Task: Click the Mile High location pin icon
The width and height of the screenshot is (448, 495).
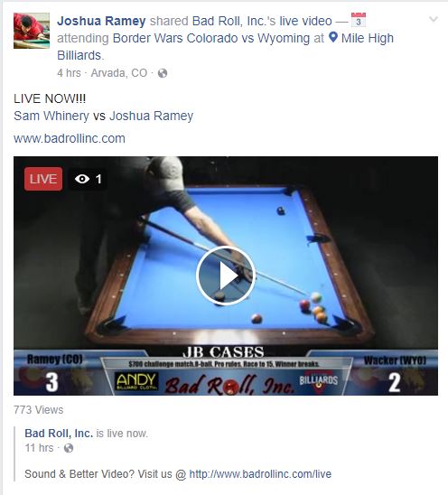Action: 333,37
